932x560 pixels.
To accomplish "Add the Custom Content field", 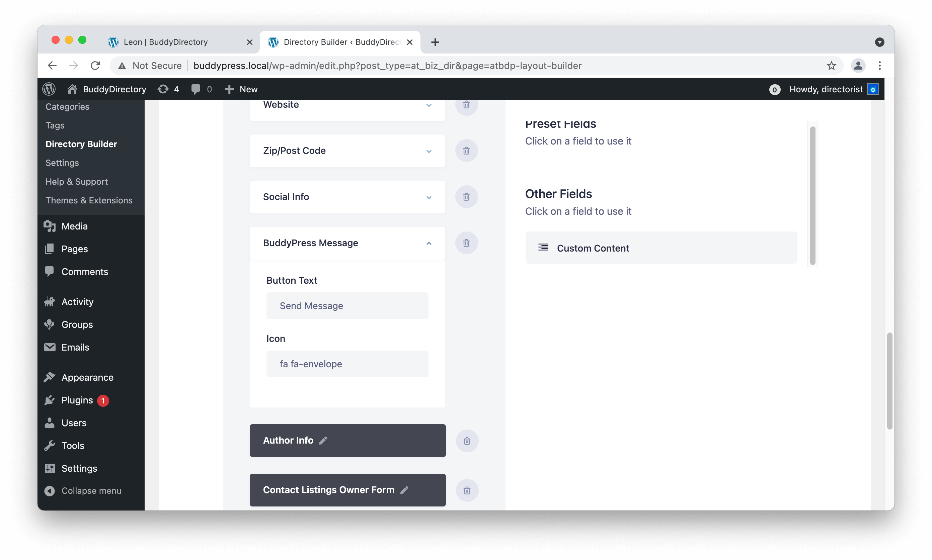I will pyautogui.click(x=661, y=248).
